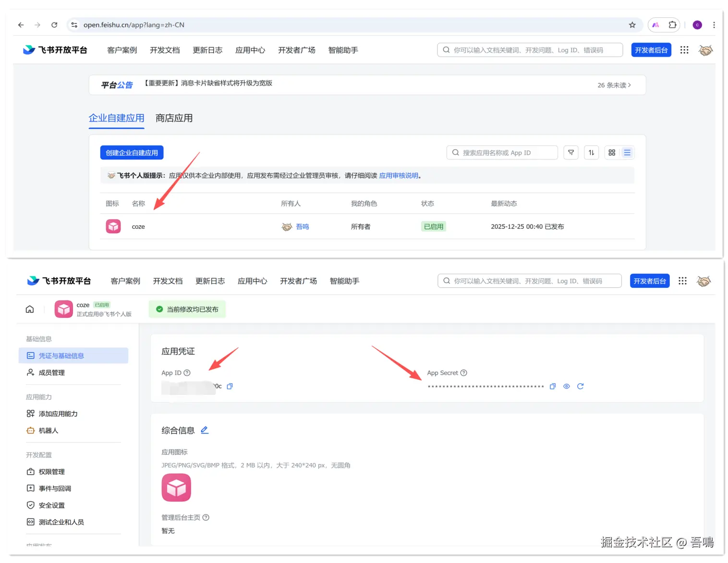Viewport: 728px width, 563px height.
Task: Click 当前修改均已发布 status badge
Action: 187,309
